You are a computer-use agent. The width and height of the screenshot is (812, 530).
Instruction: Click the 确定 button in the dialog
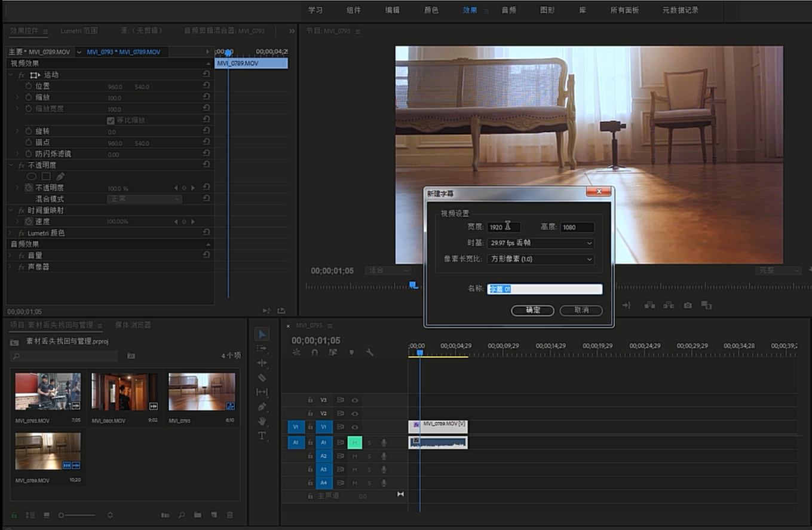click(532, 310)
